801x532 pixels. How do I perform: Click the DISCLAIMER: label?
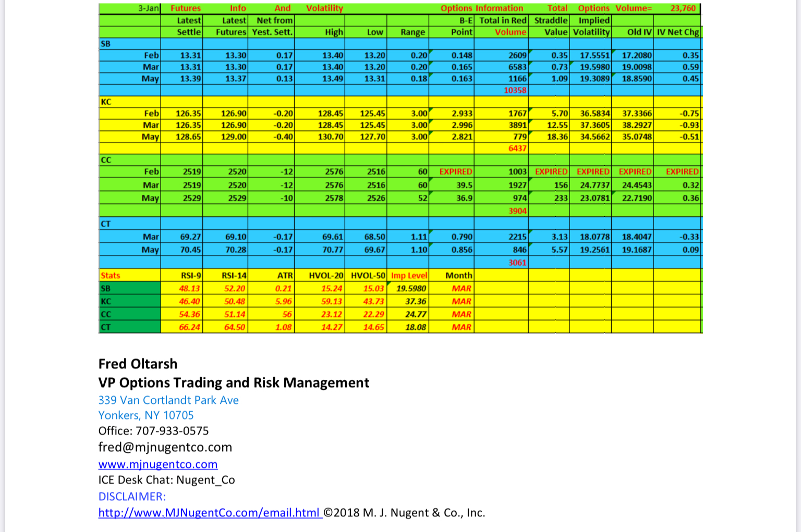coord(132,497)
